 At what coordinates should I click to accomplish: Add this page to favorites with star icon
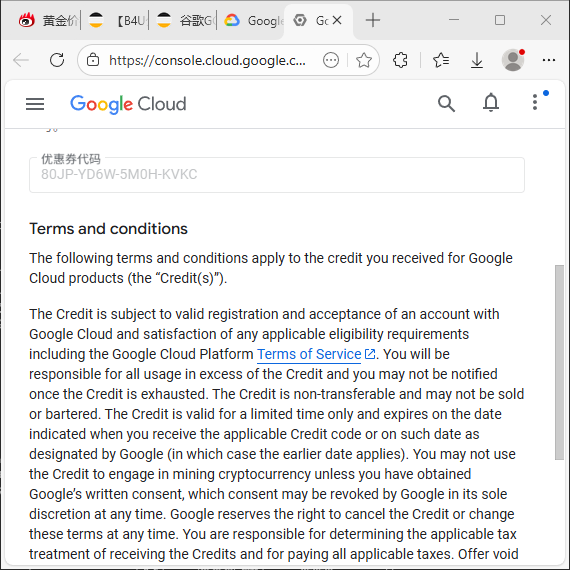(364, 60)
